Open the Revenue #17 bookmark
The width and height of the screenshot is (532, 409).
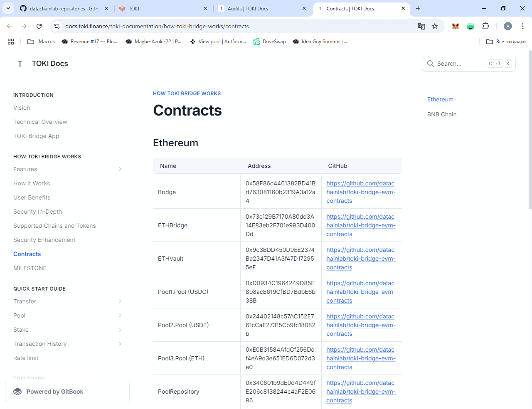click(89, 42)
